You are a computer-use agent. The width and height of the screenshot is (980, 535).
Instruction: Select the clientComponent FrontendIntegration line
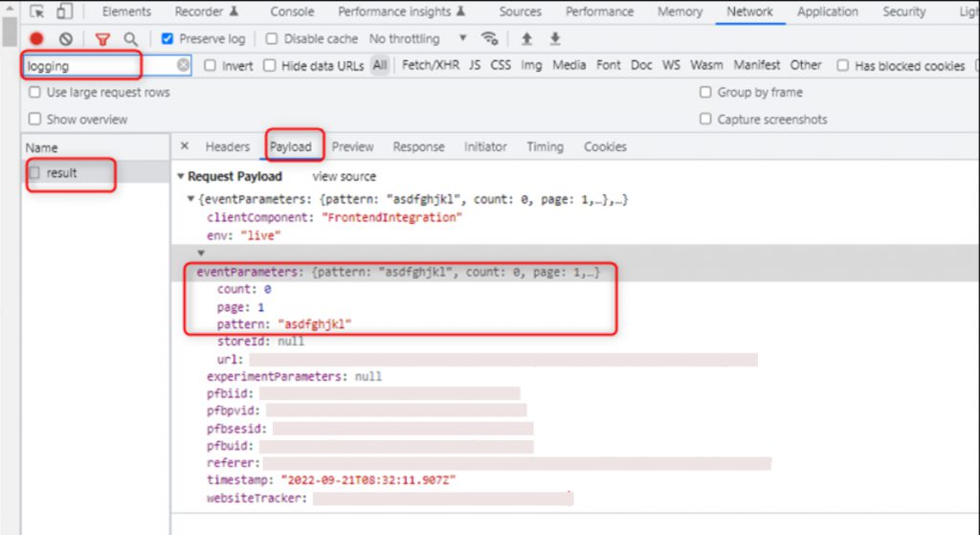point(334,217)
